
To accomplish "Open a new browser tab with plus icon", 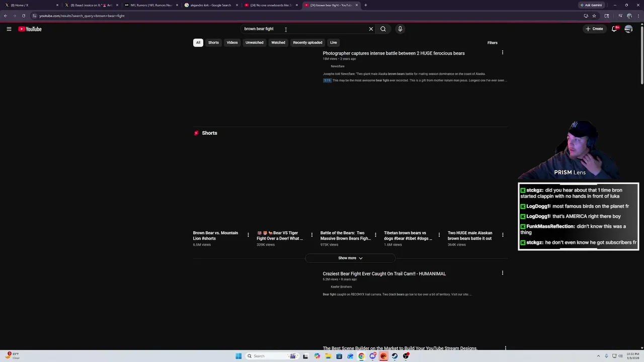I will tap(366, 5).
